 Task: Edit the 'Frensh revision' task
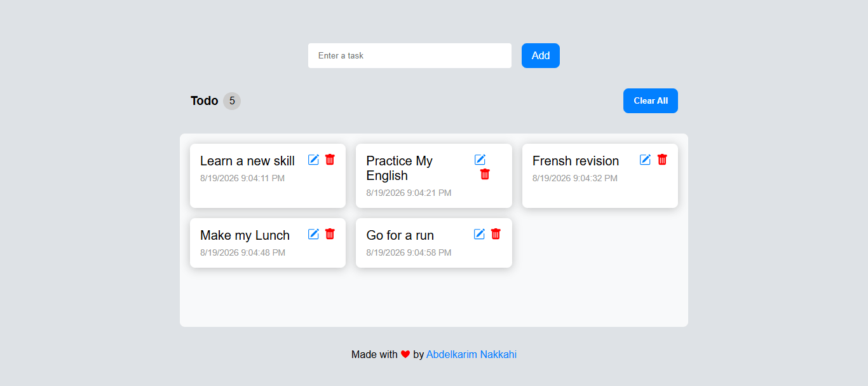click(x=645, y=160)
